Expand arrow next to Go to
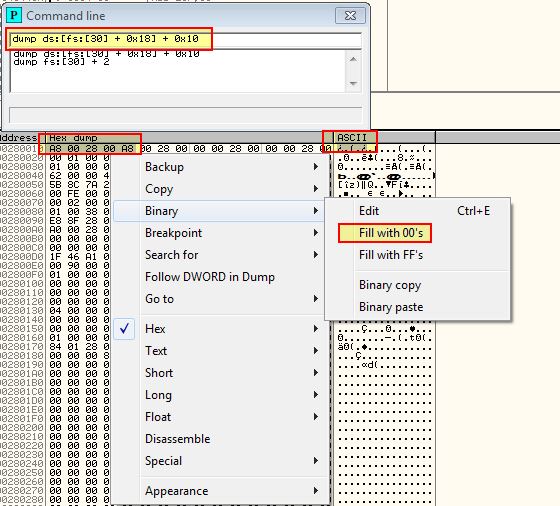This screenshot has height=506, width=560. [316, 299]
